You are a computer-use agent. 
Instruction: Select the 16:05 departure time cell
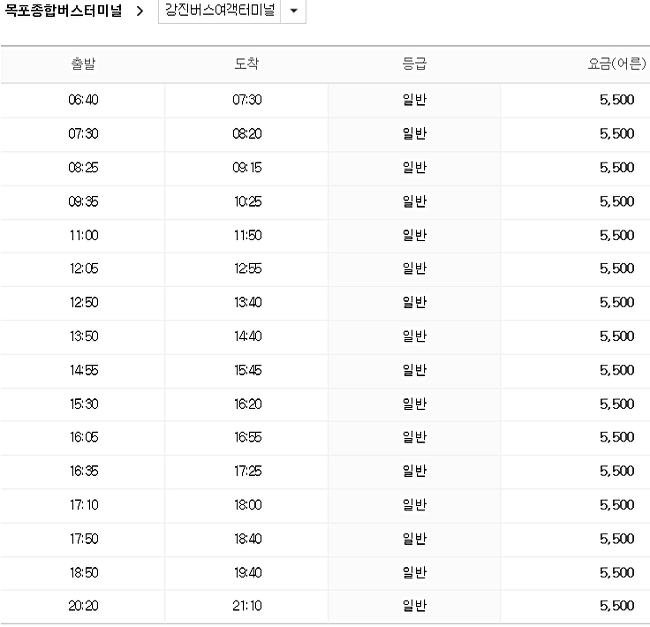tap(84, 437)
